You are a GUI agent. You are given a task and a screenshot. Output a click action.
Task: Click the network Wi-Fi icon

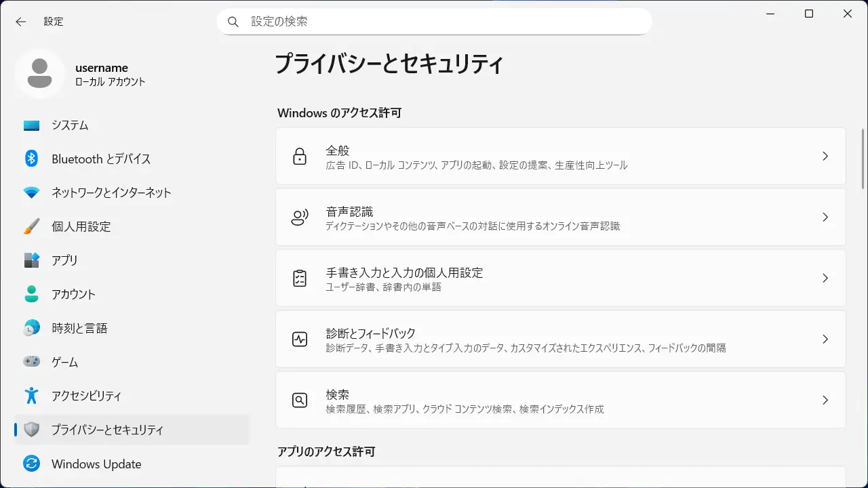[x=31, y=192]
